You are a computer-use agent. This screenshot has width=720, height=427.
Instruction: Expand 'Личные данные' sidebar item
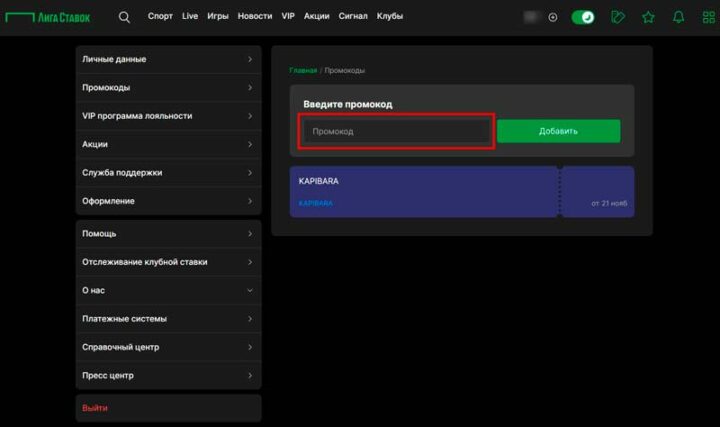click(x=168, y=59)
